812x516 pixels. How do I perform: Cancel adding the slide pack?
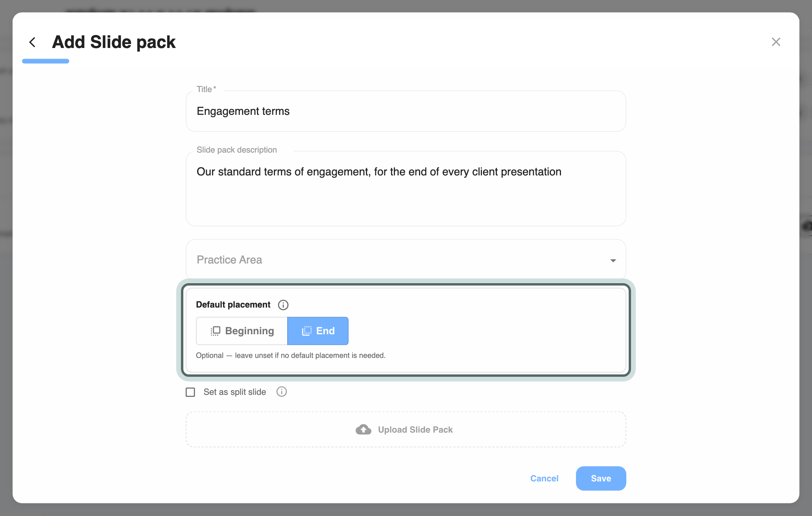pos(544,478)
